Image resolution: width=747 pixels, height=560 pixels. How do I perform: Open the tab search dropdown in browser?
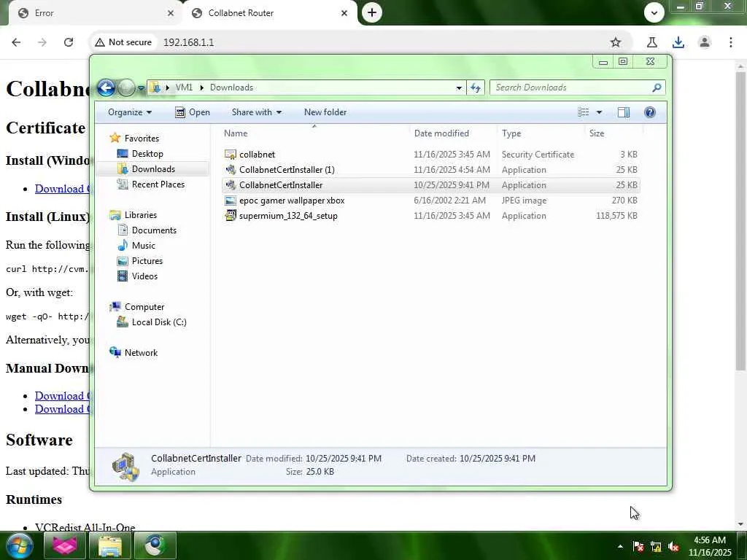[654, 13]
